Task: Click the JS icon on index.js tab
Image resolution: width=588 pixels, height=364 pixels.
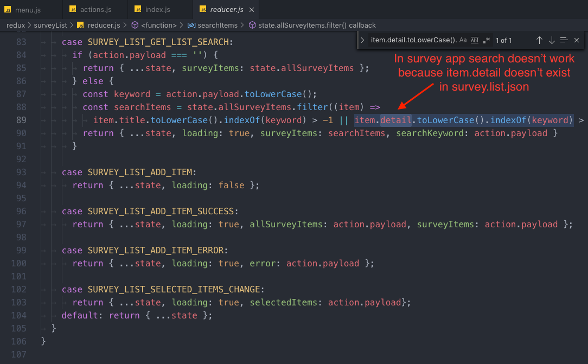Action: 137,10
